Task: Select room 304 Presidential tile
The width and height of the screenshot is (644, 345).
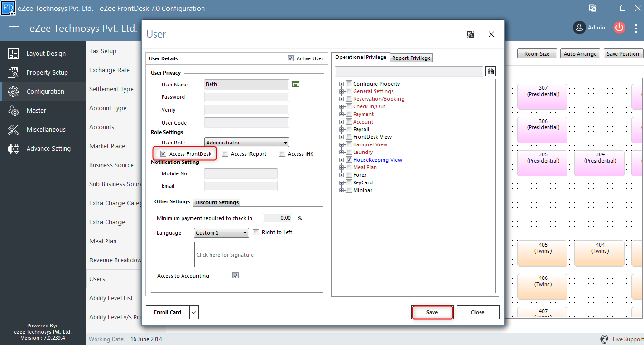Action: 600,163
